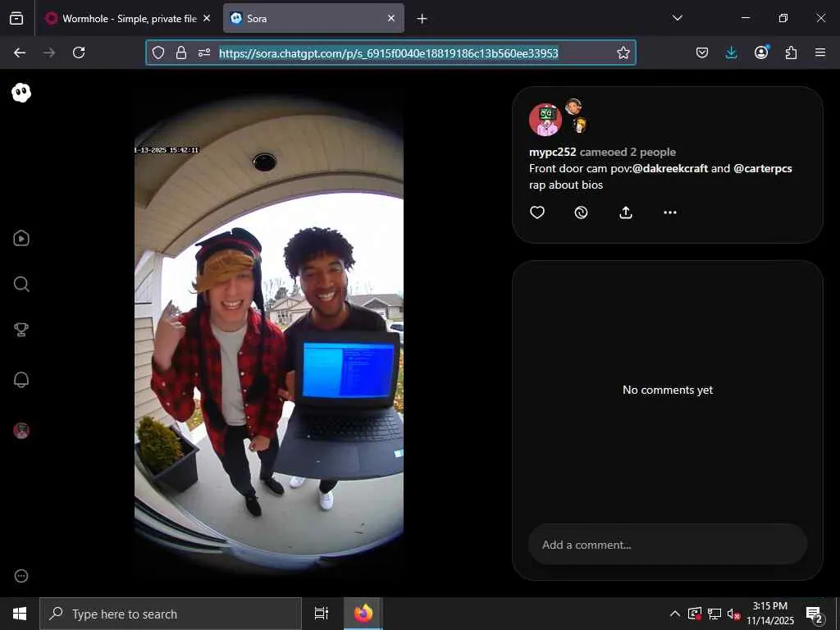Screen dimensions: 840x630
Task: Open the sidebar profile avatar
Action: tap(21, 431)
